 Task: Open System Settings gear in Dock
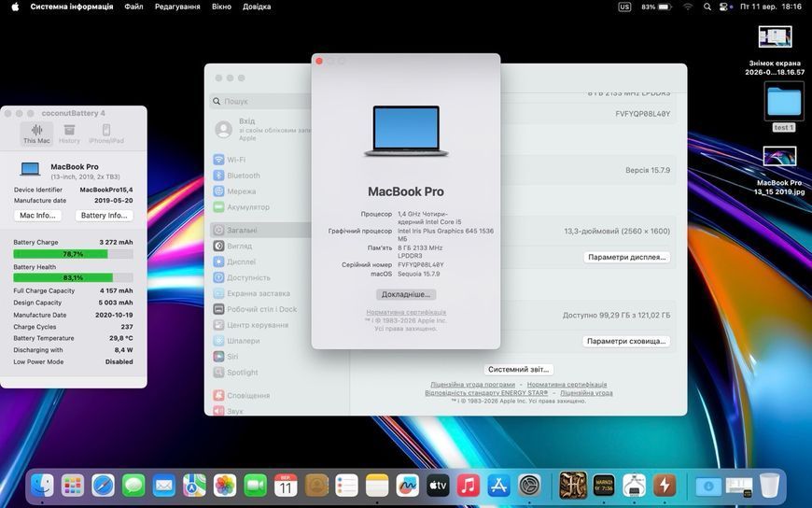(x=529, y=486)
